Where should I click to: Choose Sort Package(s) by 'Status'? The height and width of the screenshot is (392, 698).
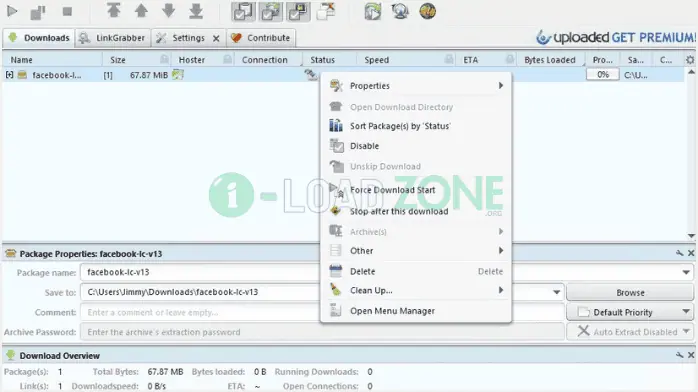(416, 126)
